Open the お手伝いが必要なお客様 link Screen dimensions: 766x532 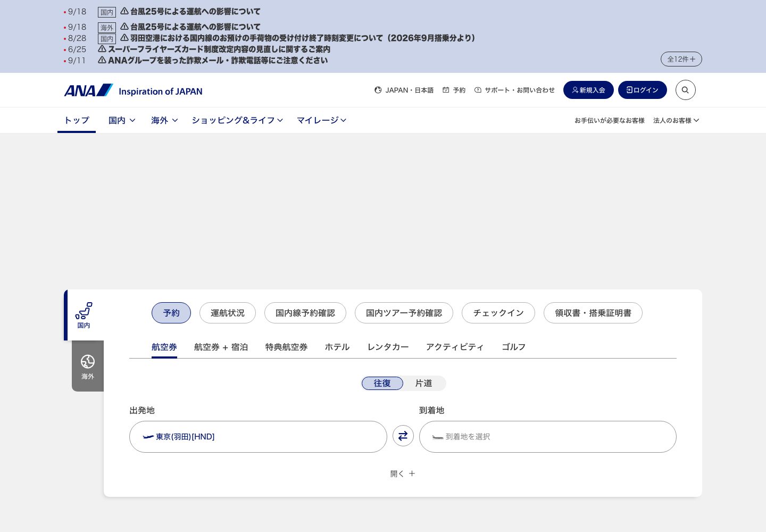(610, 121)
